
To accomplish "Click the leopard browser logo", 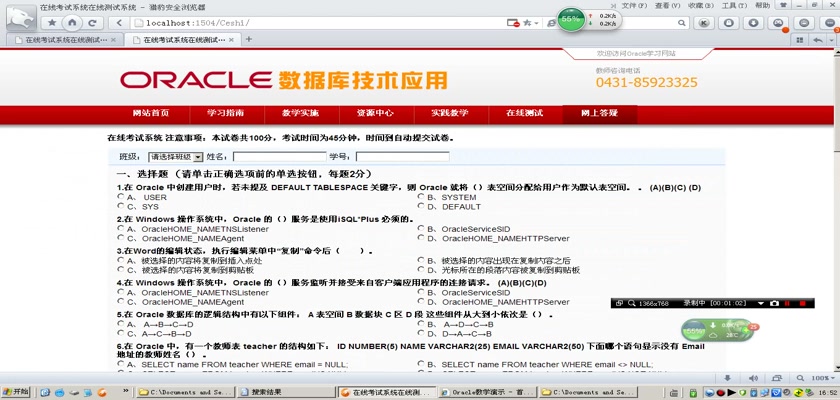I will click(x=20, y=17).
